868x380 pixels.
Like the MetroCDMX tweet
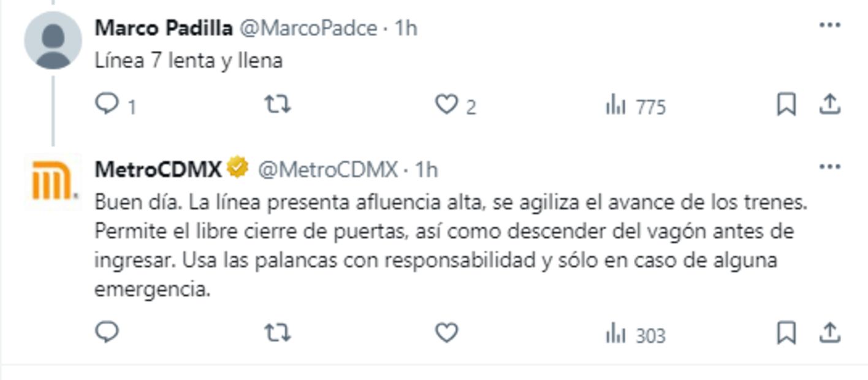coord(446,333)
